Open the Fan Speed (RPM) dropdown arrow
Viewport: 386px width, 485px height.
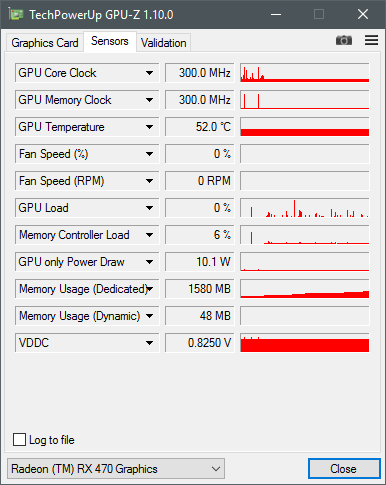(x=150, y=181)
